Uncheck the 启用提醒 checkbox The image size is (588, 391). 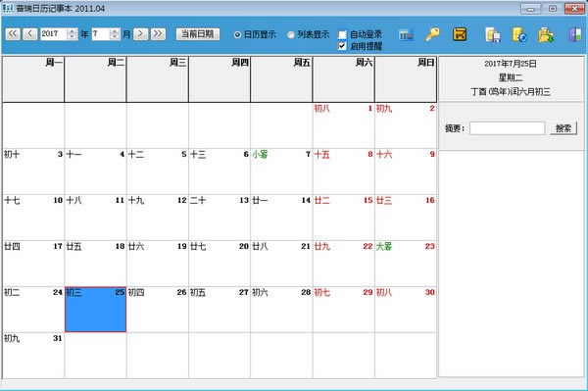click(342, 46)
